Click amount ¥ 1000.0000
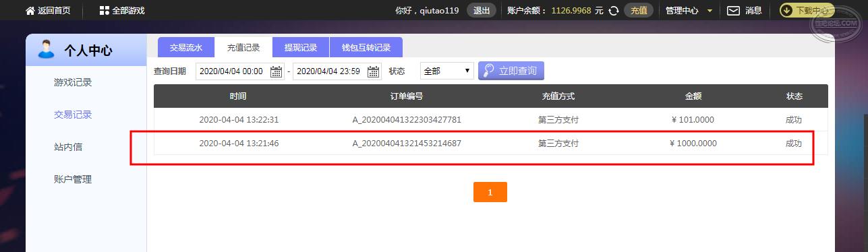The width and height of the screenshot is (868, 252). (x=693, y=144)
